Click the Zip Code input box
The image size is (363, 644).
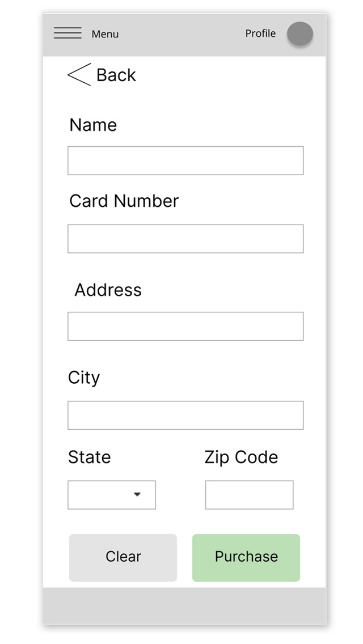(x=249, y=495)
